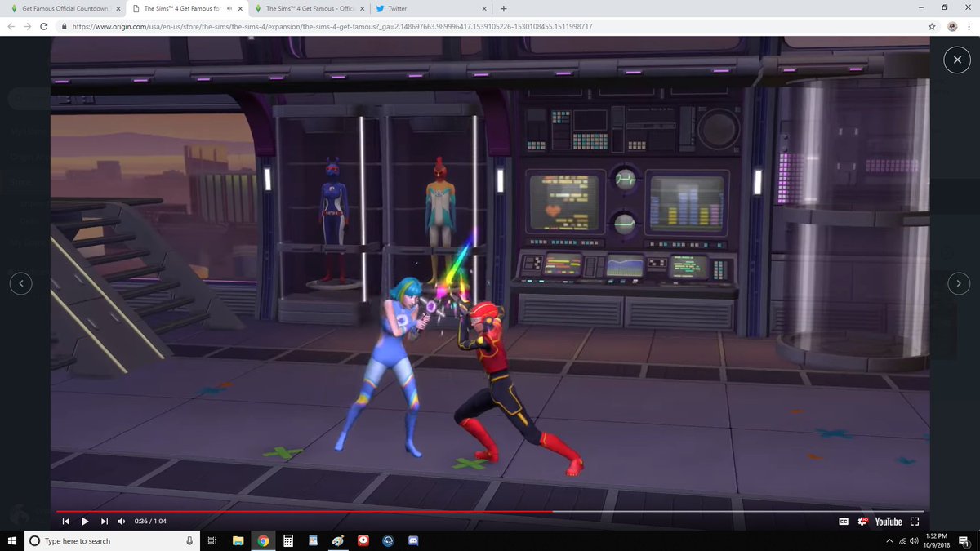
Task: Open the Action Center notifications
Action: click(964, 540)
